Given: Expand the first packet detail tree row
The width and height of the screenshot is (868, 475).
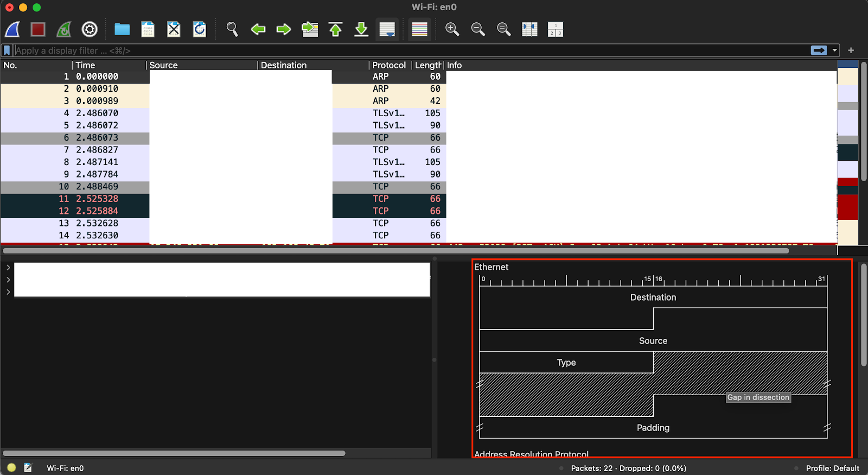Looking at the screenshot, I should [8, 268].
